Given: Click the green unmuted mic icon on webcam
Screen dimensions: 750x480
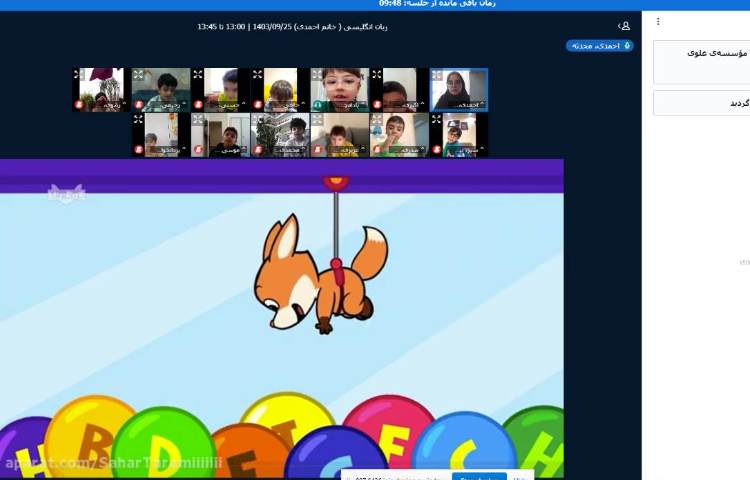Looking at the screenshot, I should click(x=317, y=104).
